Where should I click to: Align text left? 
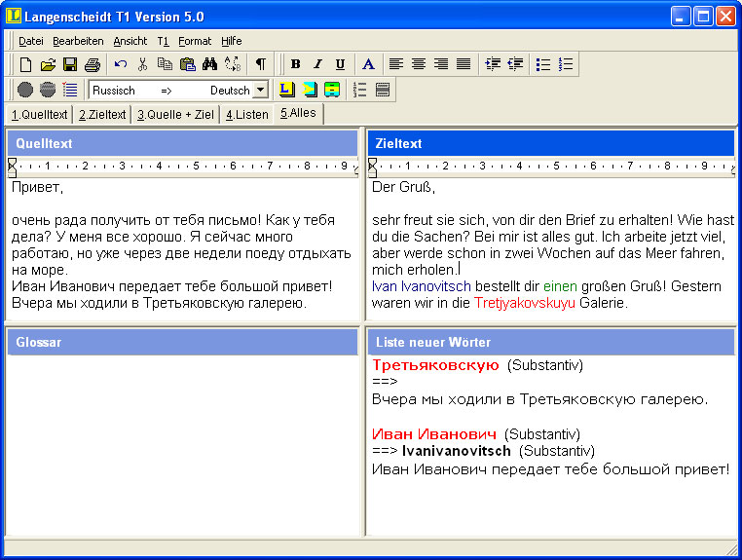[x=396, y=64]
